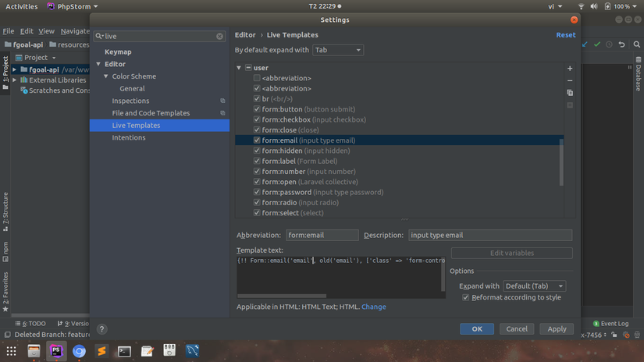The width and height of the screenshot is (644, 362).
Task: Open settings help question mark
Action: [x=101, y=328]
